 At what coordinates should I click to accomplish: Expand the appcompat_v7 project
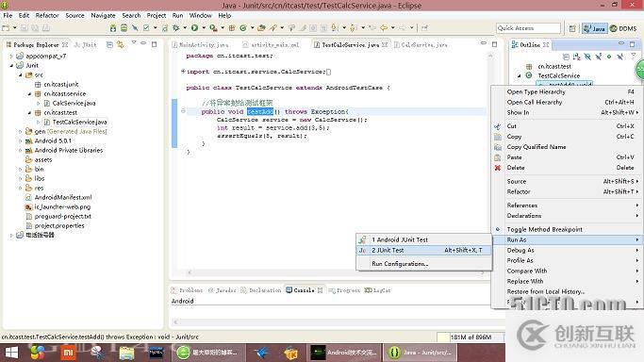11,56
